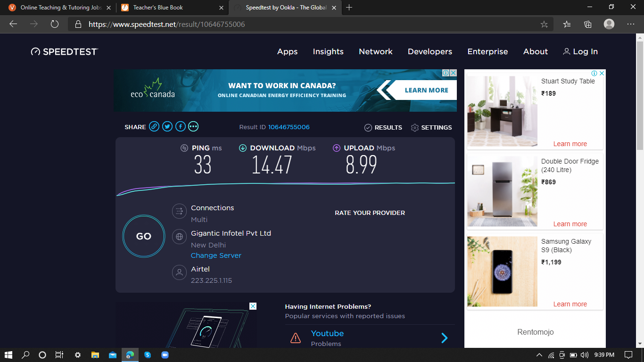Image resolution: width=644 pixels, height=362 pixels.
Task: Open the Insights menu
Action: pyautogui.click(x=328, y=52)
